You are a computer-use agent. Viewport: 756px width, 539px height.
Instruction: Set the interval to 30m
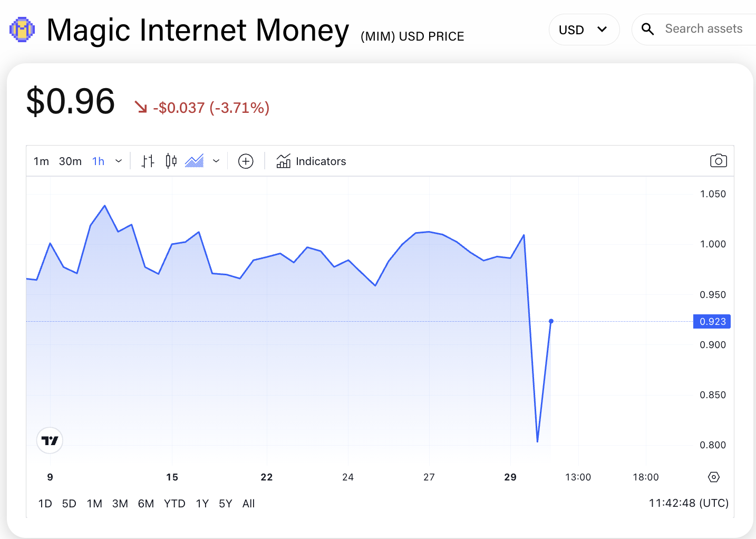point(70,161)
